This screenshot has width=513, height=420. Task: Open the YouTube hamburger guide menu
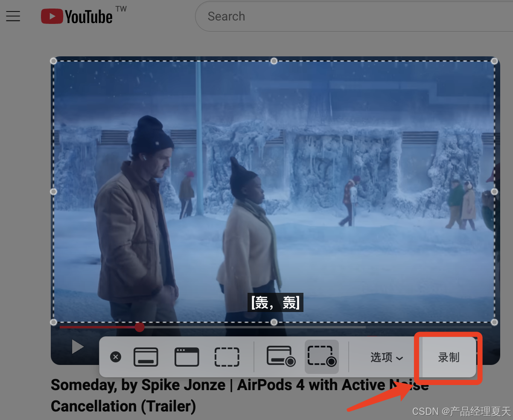pyautogui.click(x=13, y=17)
